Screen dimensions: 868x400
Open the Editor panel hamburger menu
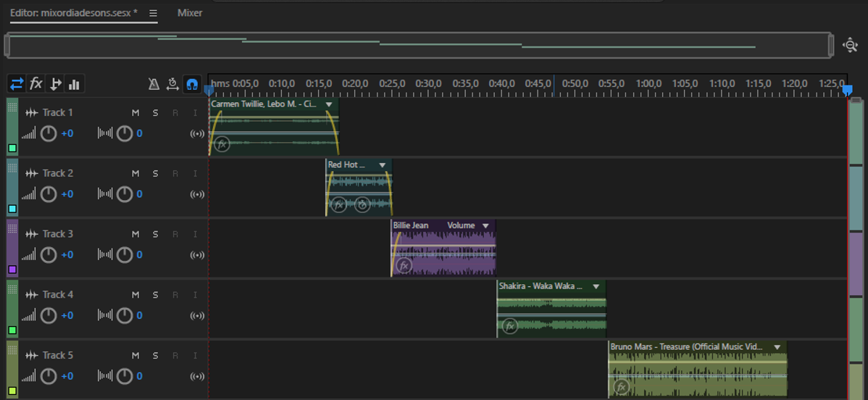[153, 13]
